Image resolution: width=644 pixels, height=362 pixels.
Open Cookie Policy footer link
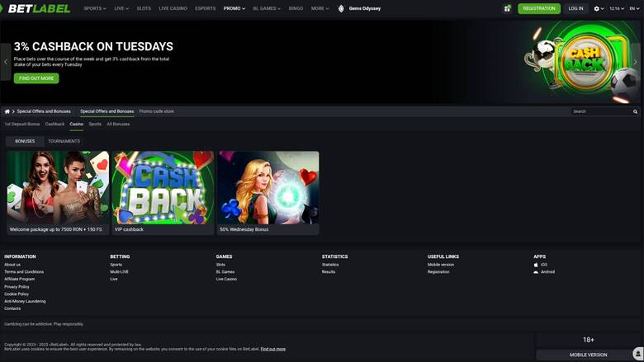(x=17, y=294)
